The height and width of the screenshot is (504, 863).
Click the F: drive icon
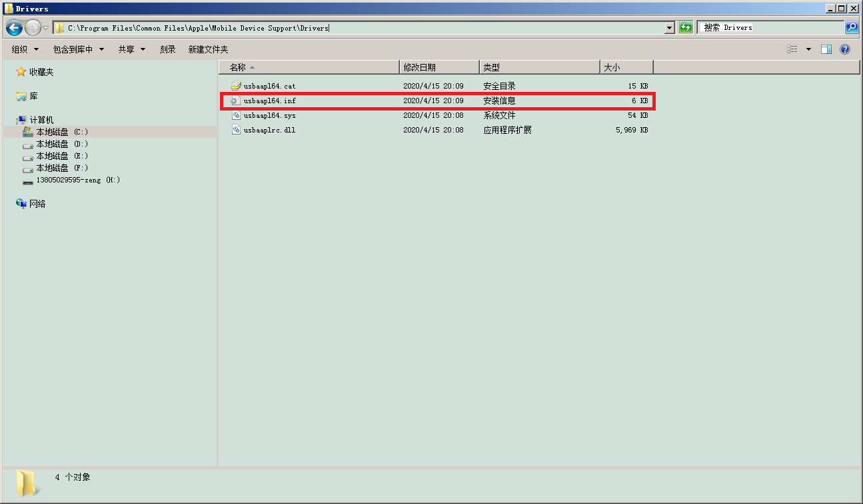[x=27, y=168]
